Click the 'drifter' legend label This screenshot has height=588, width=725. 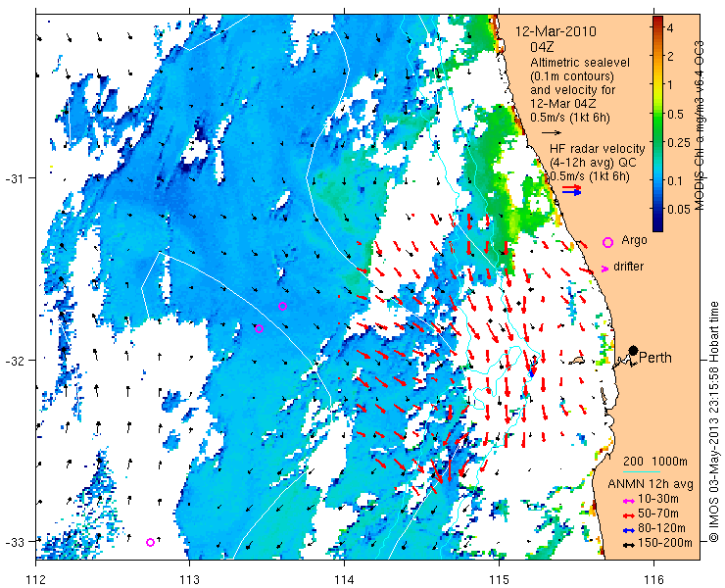[628, 267]
